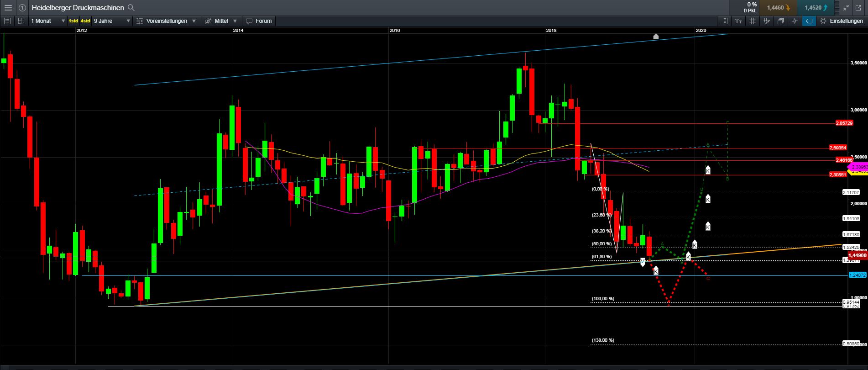Toggle the price label tag button
Image resolution: width=868 pixels, height=370 pixels.
[809, 21]
